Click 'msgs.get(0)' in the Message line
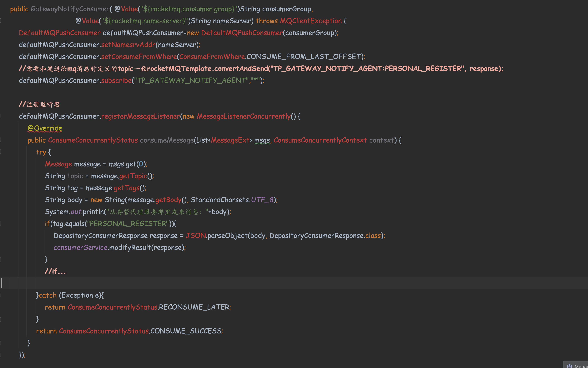 tap(127, 164)
